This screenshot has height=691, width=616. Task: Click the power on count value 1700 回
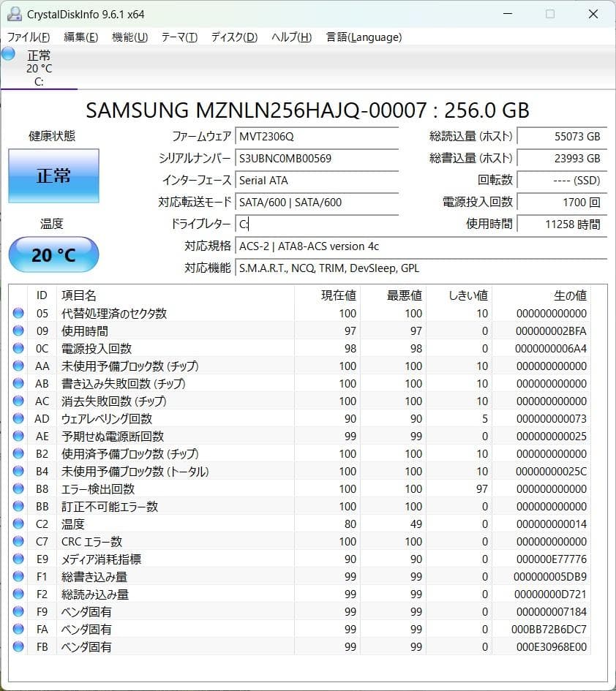[x=562, y=203]
